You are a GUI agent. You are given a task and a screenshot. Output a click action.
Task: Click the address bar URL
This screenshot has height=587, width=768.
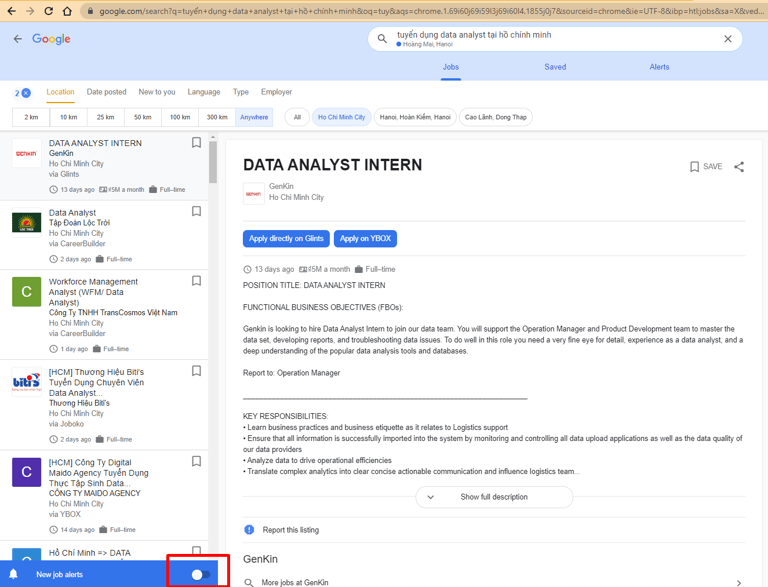(x=431, y=11)
